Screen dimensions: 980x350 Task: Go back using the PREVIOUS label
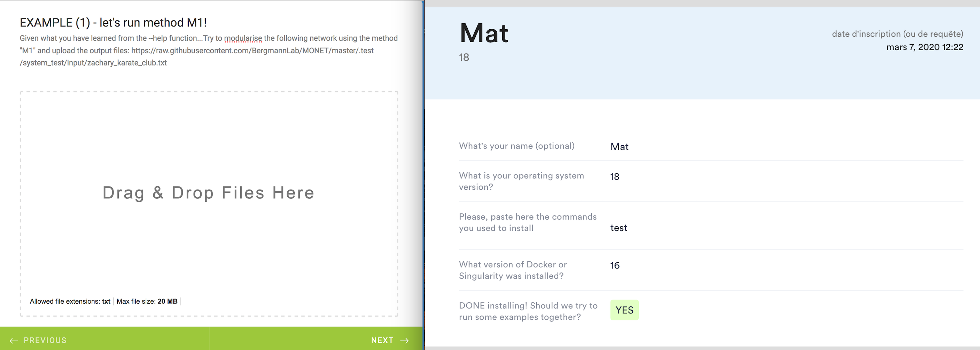45,341
